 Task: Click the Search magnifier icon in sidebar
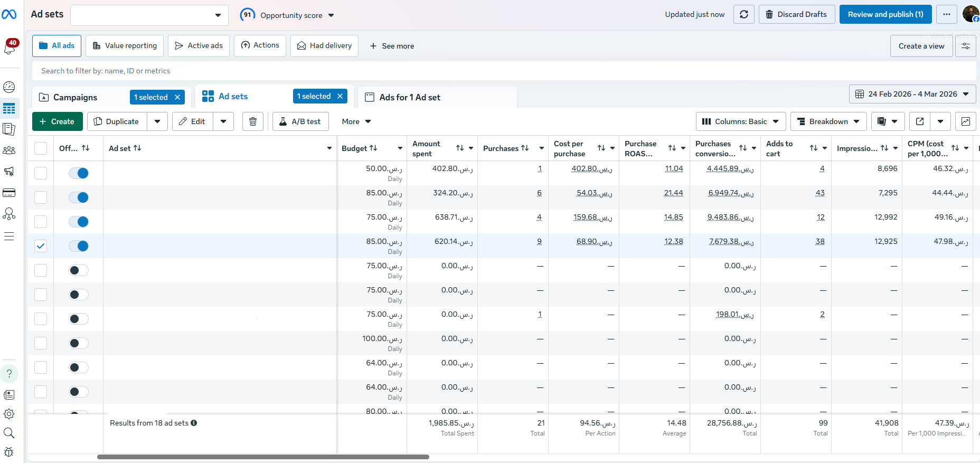(9, 433)
